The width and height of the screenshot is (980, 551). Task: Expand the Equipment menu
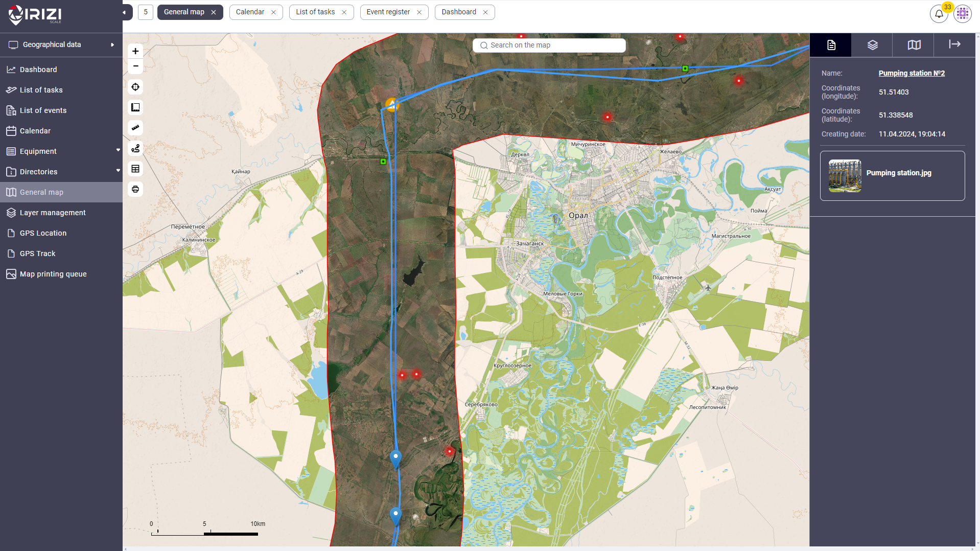(x=118, y=151)
